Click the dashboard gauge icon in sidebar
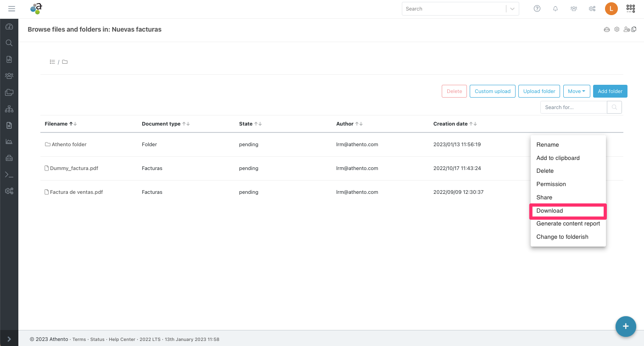644x346 pixels. (9, 27)
